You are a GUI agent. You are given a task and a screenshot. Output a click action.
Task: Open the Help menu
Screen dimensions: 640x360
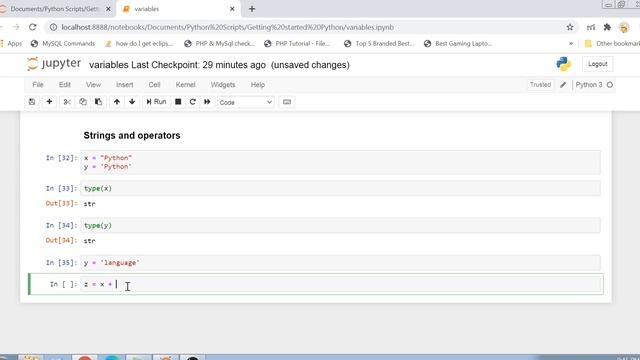258,84
